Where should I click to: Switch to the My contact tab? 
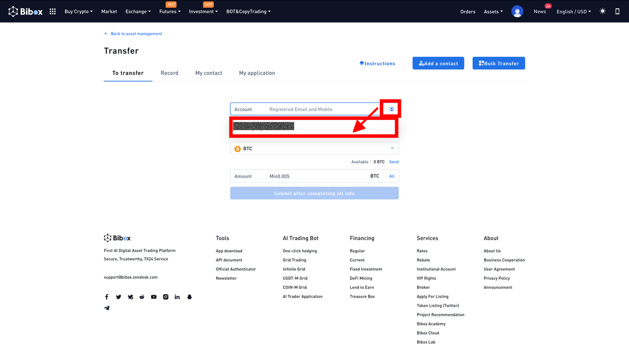pos(209,73)
